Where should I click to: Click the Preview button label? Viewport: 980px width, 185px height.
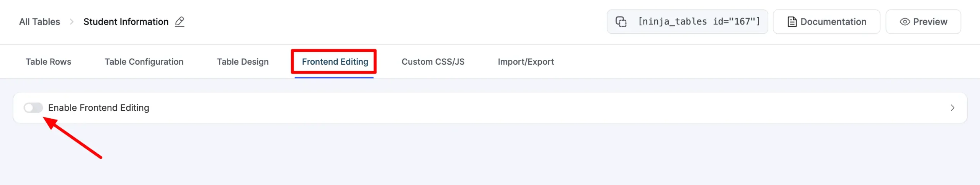tap(930, 22)
